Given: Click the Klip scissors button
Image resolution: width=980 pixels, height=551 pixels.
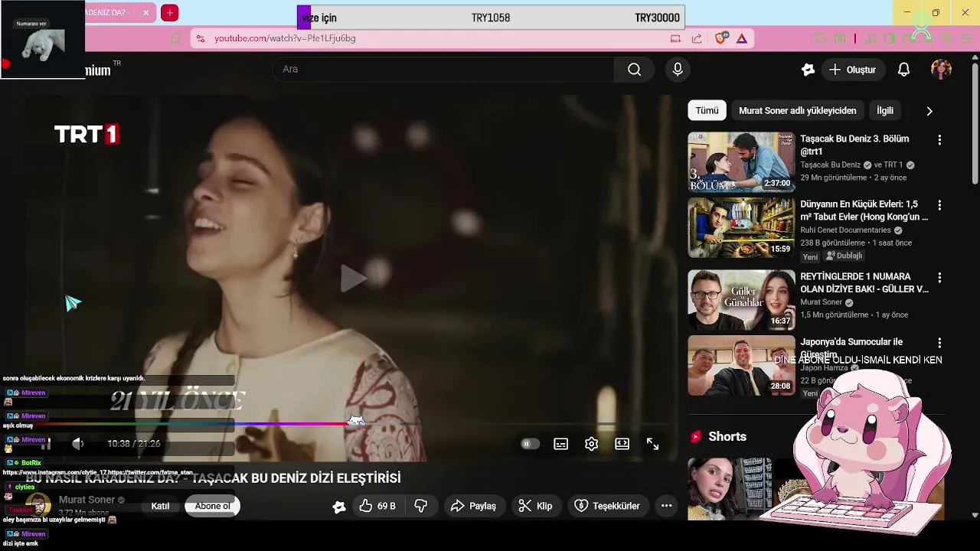Looking at the screenshot, I should (x=535, y=506).
